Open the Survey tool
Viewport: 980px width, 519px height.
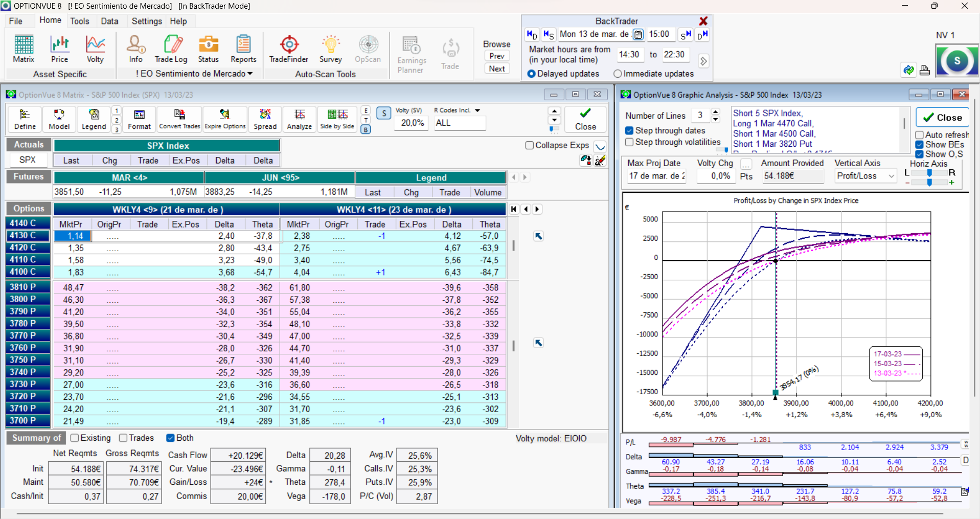coord(331,49)
